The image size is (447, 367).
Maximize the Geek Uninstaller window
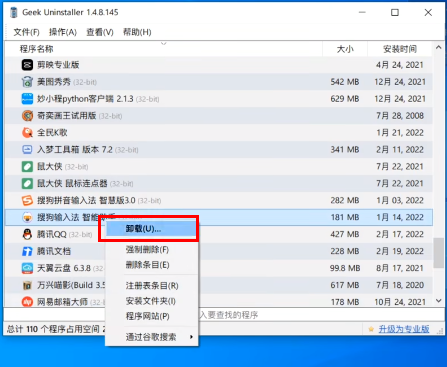(x=395, y=13)
